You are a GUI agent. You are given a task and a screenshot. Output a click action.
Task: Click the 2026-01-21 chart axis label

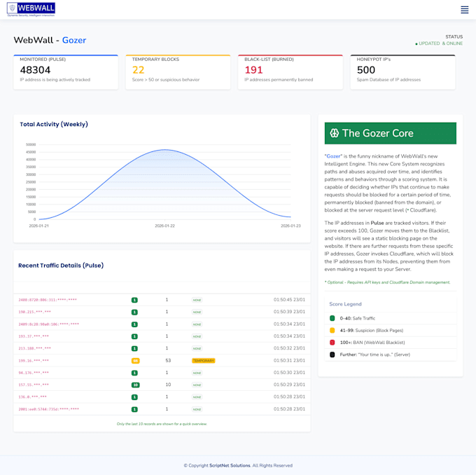(39, 226)
